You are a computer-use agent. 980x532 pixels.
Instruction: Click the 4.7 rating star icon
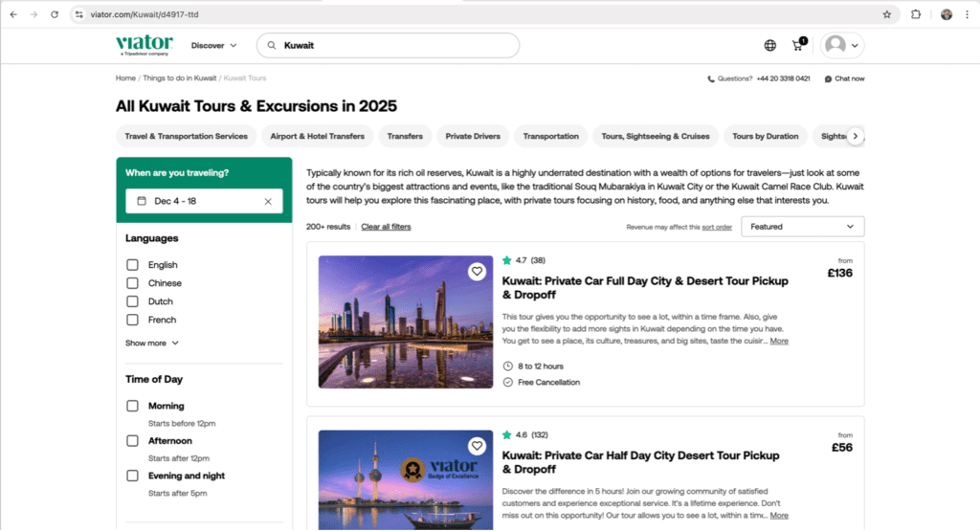[507, 260]
